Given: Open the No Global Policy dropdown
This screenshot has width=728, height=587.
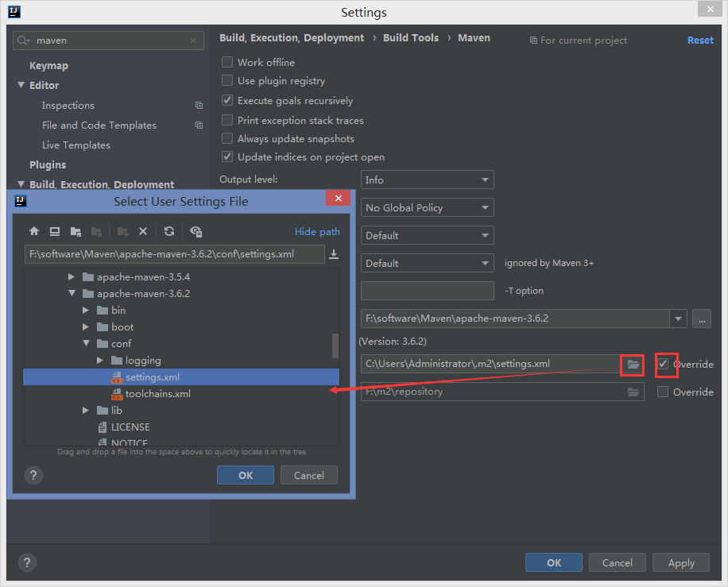Looking at the screenshot, I should [427, 208].
